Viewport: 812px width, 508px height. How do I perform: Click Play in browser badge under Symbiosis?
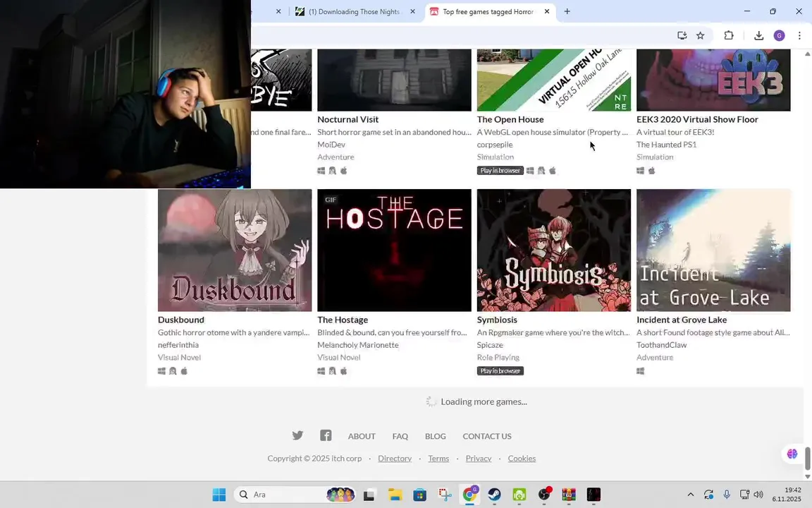(500, 370)
